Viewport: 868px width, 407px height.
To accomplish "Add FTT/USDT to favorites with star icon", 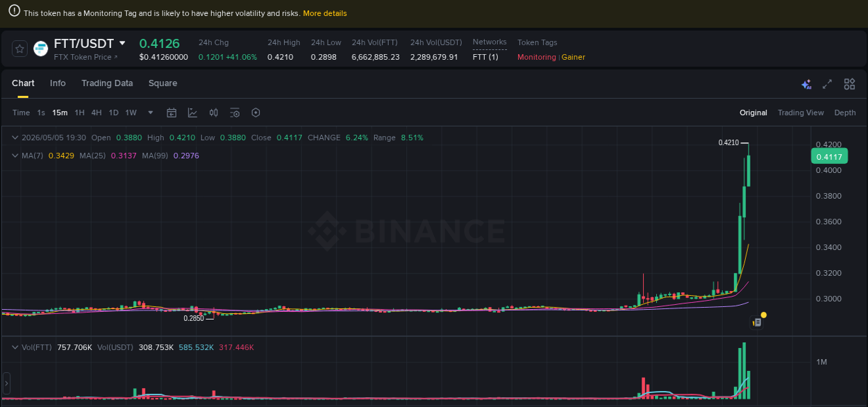I will (x=20, y=49).
